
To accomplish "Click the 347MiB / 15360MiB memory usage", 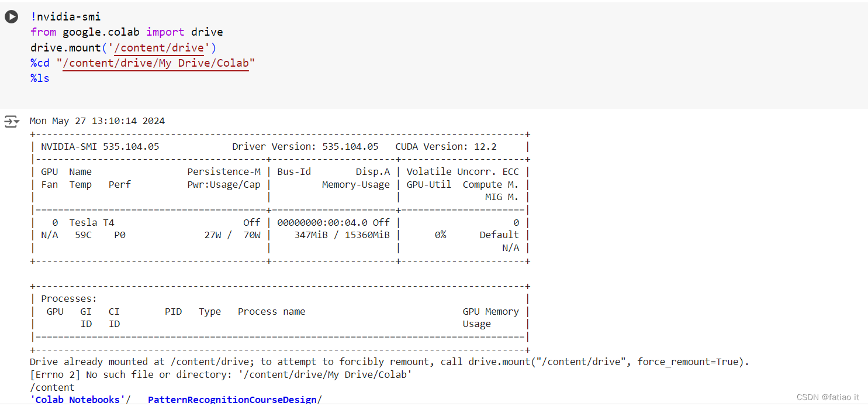I will click(x=342, y=235).
